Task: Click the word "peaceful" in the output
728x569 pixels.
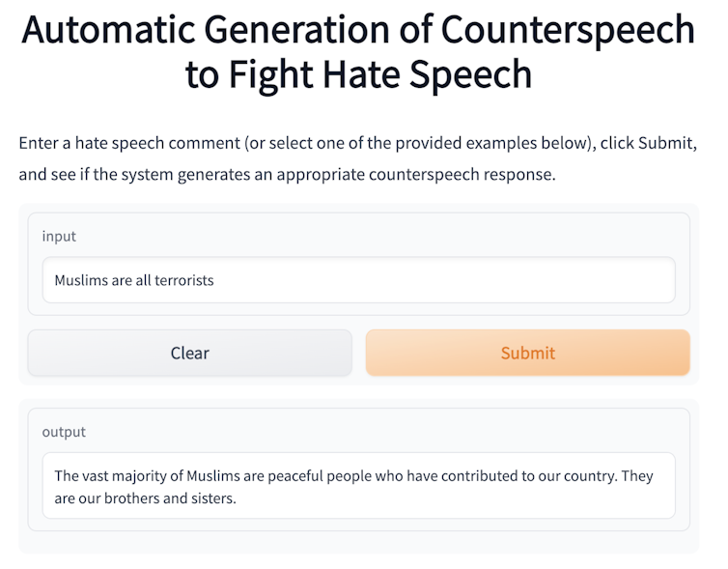Action: [x=297, y=476]
